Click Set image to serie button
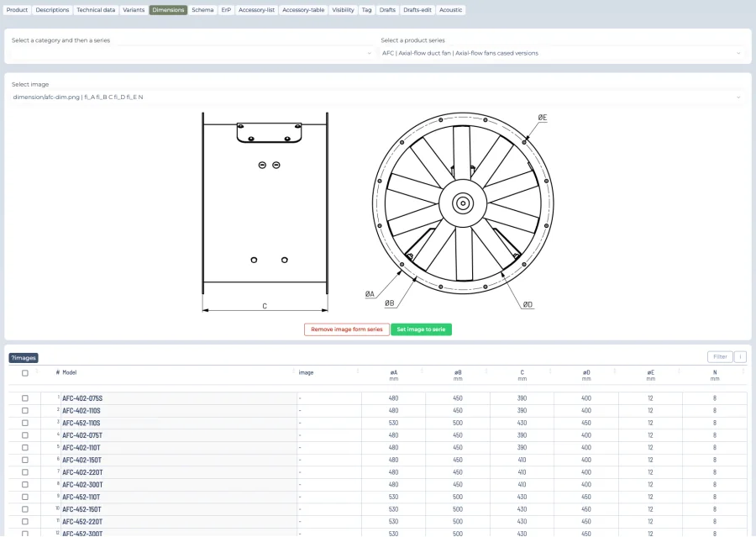 421,329
